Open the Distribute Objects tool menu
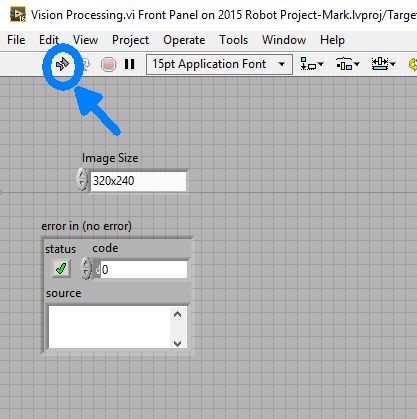 [347, 64]
